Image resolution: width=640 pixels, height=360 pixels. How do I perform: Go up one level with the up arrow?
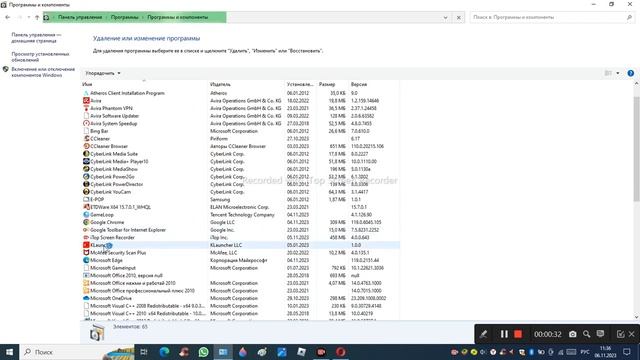[37, 17]
